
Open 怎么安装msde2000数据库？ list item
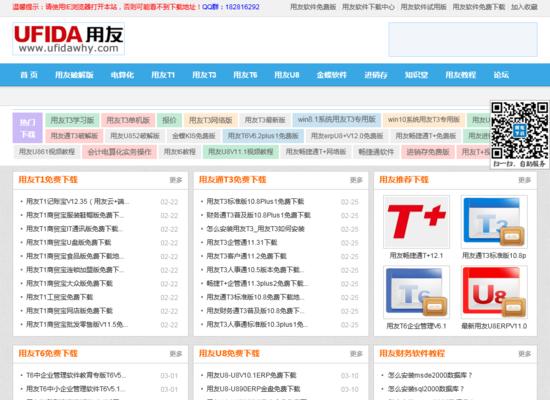point(430,375)
